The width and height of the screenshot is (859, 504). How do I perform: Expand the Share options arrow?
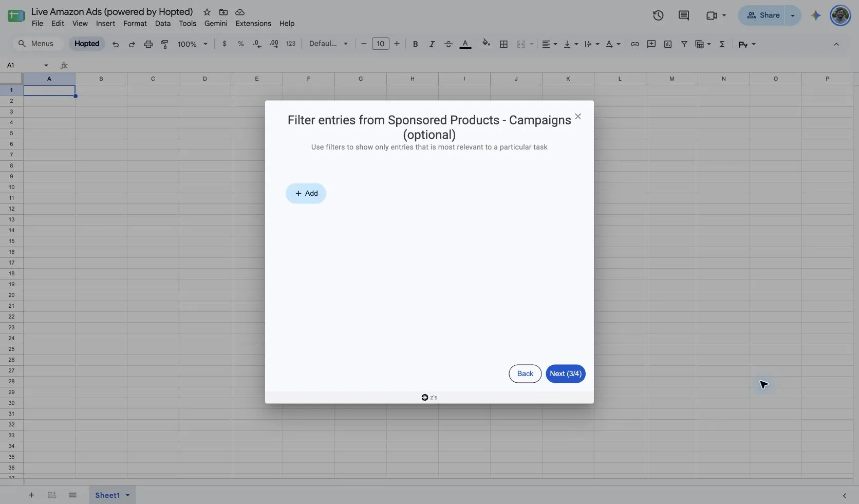793,15
